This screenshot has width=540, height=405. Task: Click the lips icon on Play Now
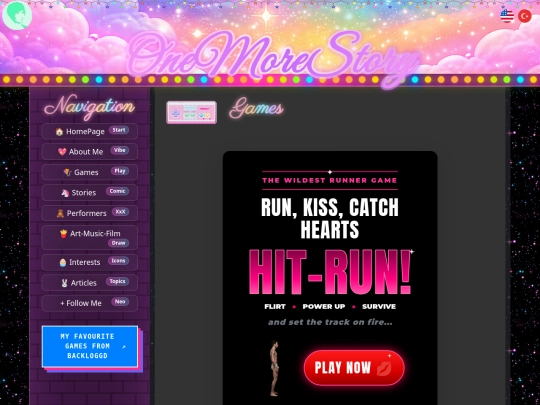click(384, 368)
